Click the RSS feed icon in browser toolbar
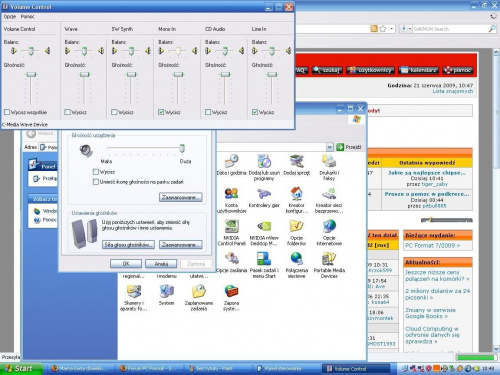500x375 pixels. click(x=374, y=29)
